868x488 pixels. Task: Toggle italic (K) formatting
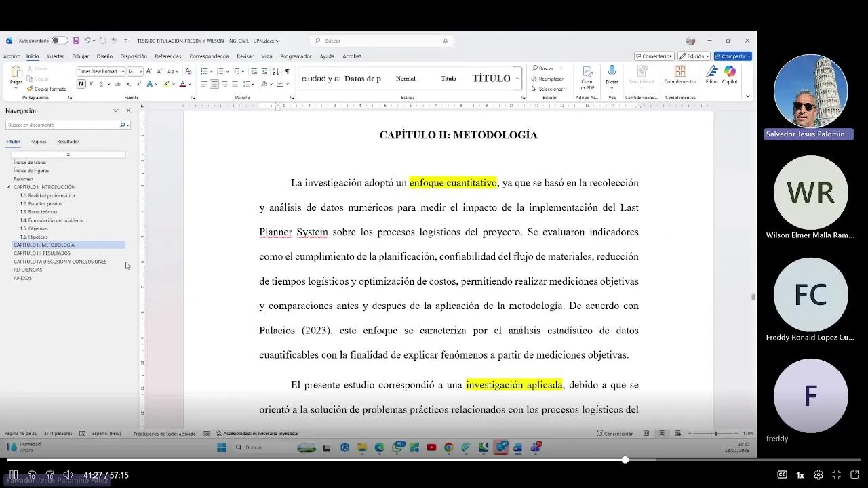pos(92,84)
